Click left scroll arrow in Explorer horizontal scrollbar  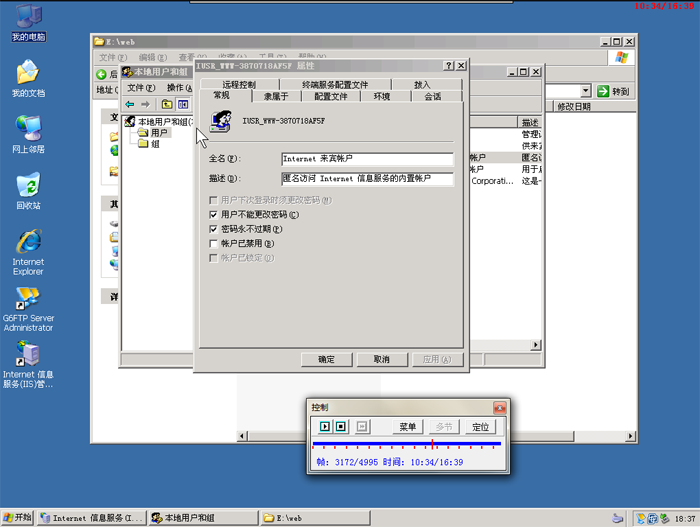242,436
